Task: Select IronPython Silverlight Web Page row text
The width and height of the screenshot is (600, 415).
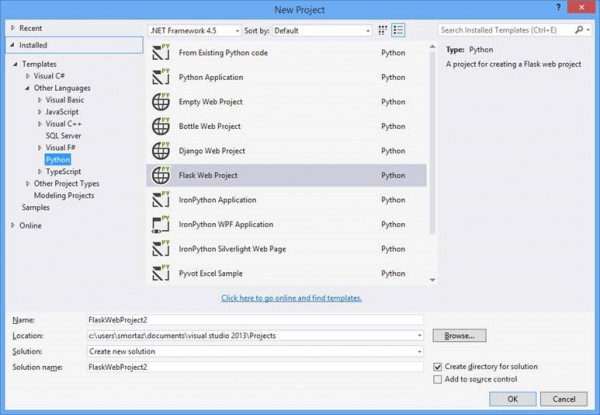Action: pos(232,249)
